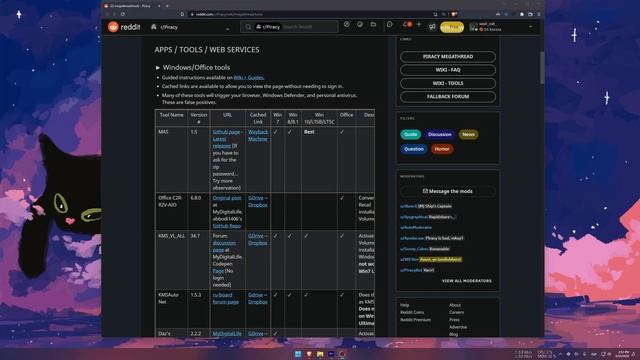Click the search magnifier icon
640x360 pixels.
coord(248,27)
